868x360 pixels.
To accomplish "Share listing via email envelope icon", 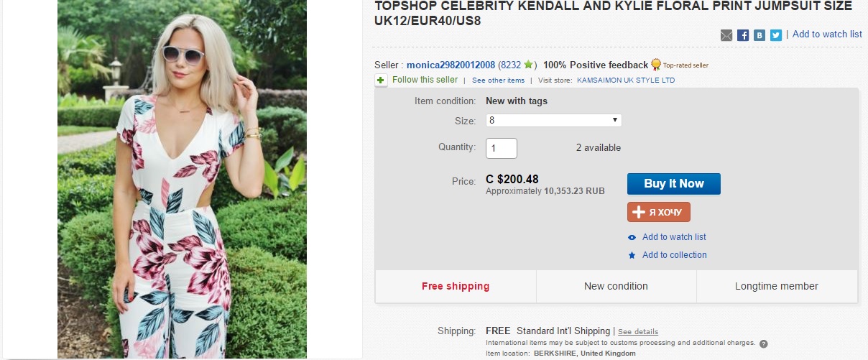I will tap(726, 35).
